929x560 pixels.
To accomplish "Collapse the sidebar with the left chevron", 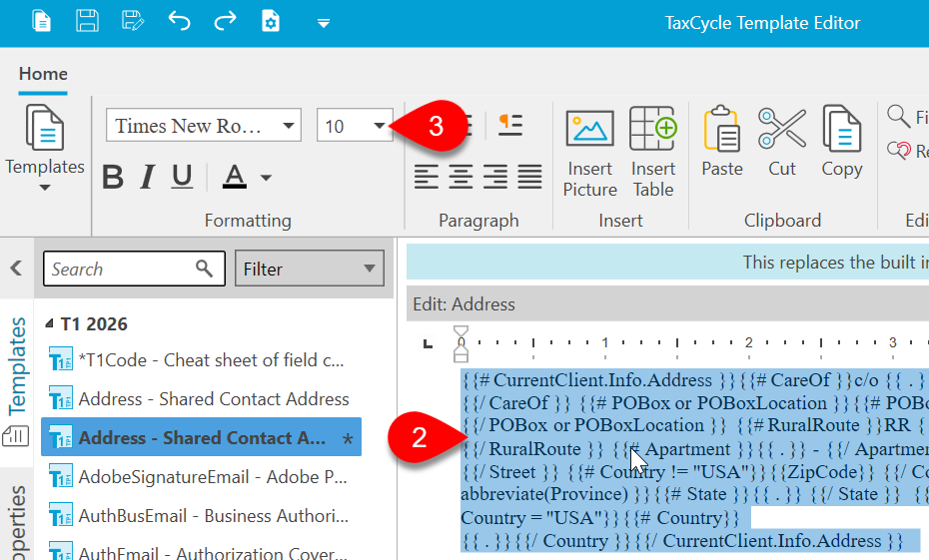I will pos(16,269).
